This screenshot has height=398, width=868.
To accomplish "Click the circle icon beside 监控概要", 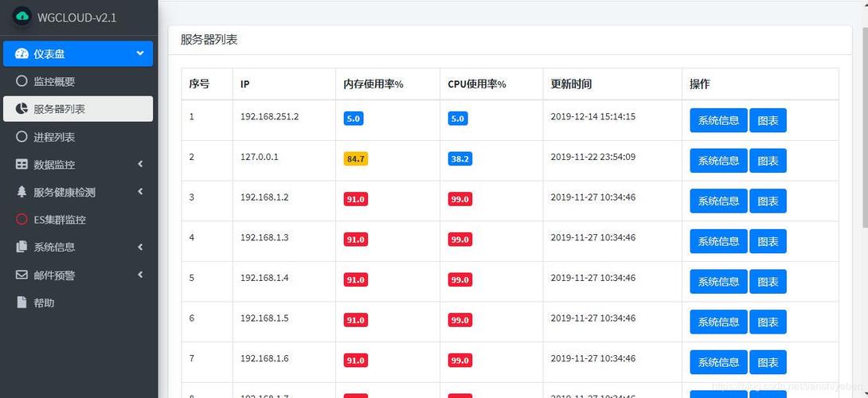I will tap(22, 81).
